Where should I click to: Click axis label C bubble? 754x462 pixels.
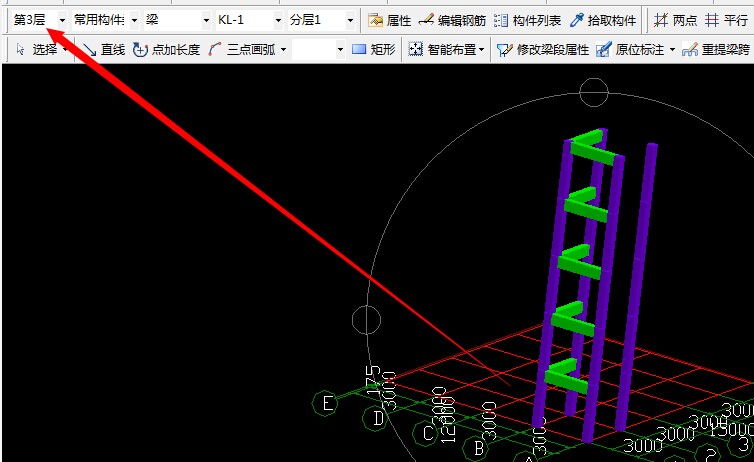(x=426, y=434)
